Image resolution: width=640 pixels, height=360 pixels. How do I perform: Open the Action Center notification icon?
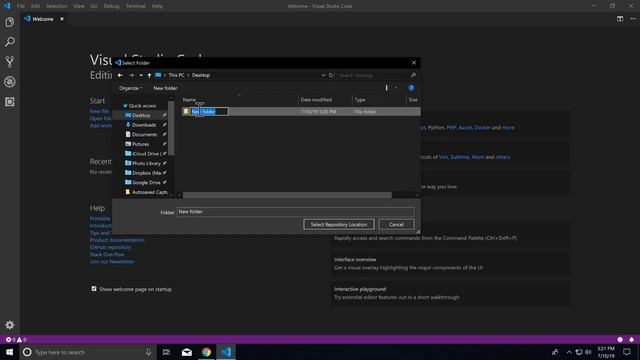627,352
